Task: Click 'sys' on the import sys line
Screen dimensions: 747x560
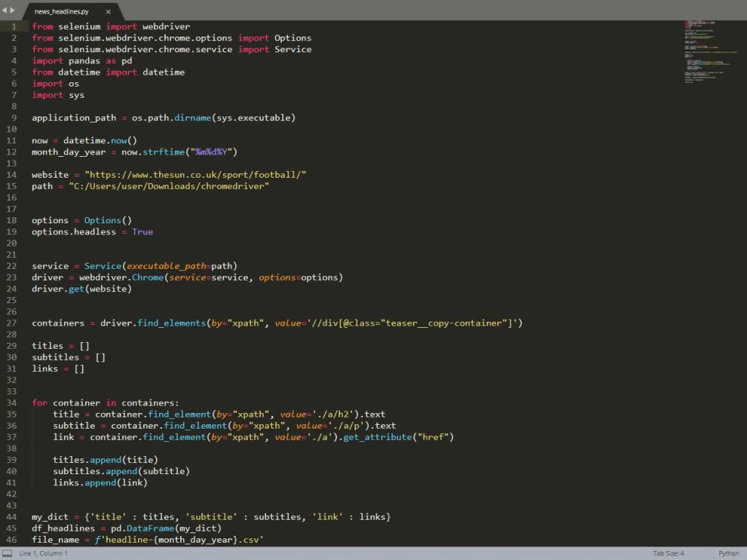Action: coord(76,96)
